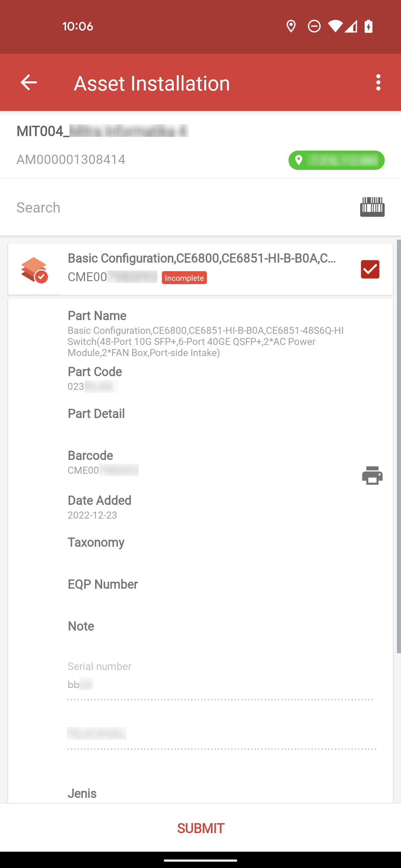Open the three-dot overflow menu
This screenshot has width=401, height=868.
pyautogui.click(x=378, y=82)
